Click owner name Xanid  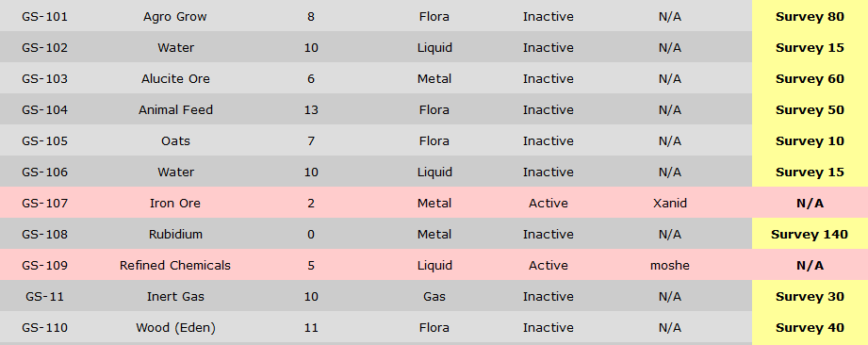pos(670,204)
